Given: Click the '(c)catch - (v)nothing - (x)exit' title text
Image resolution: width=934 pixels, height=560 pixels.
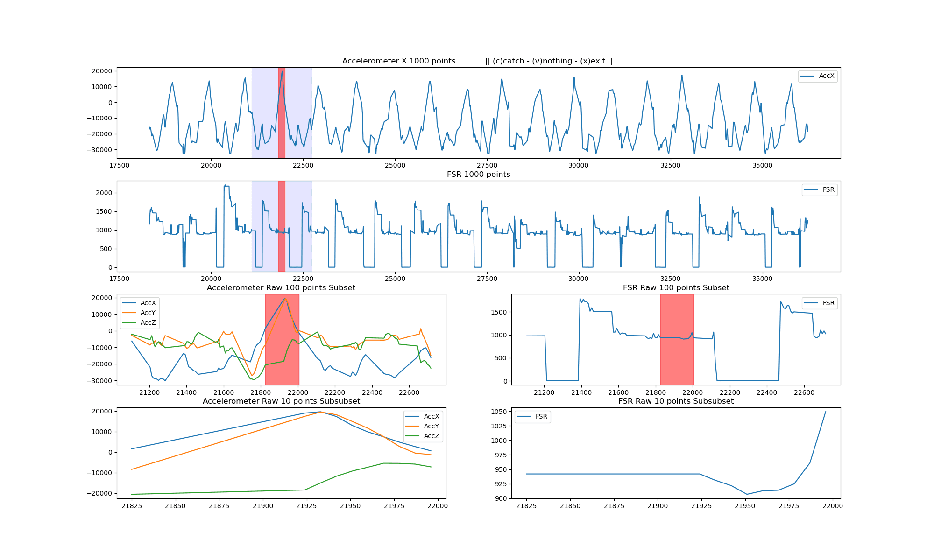Looking at the screenshot, I should click(549, 61).
